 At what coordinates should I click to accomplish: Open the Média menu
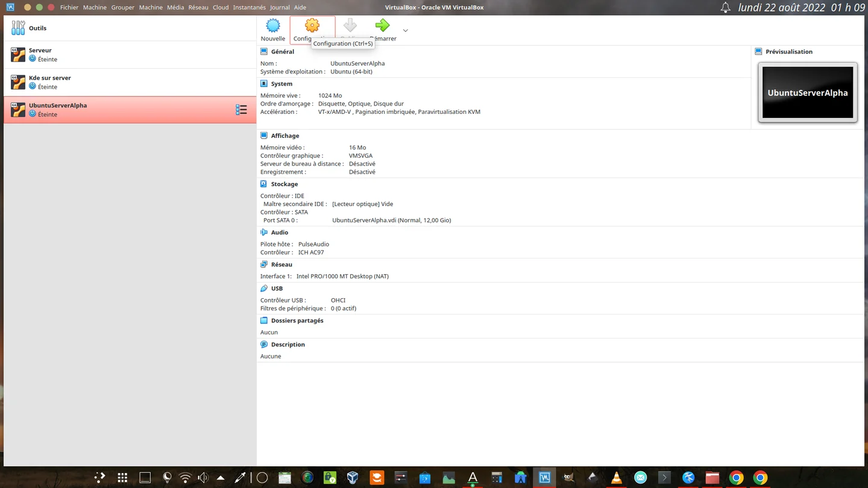[x=175, y=7]
